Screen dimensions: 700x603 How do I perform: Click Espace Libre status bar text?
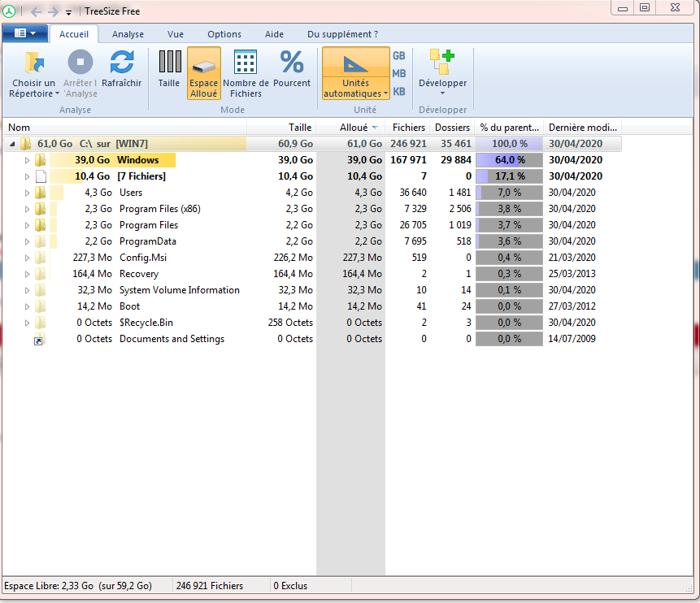click(x=78, y=586)
